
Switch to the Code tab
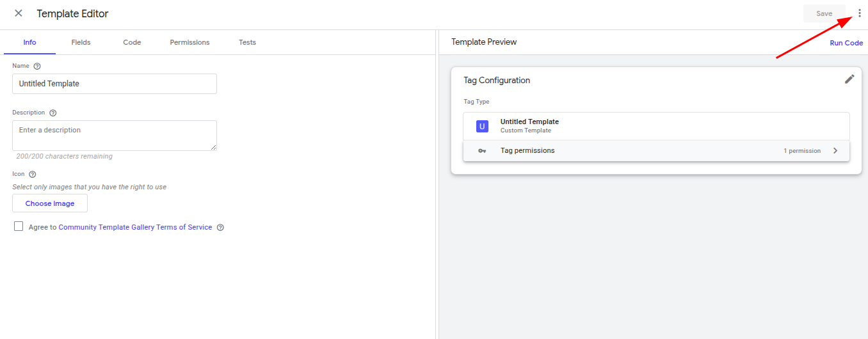coord(132,42)
